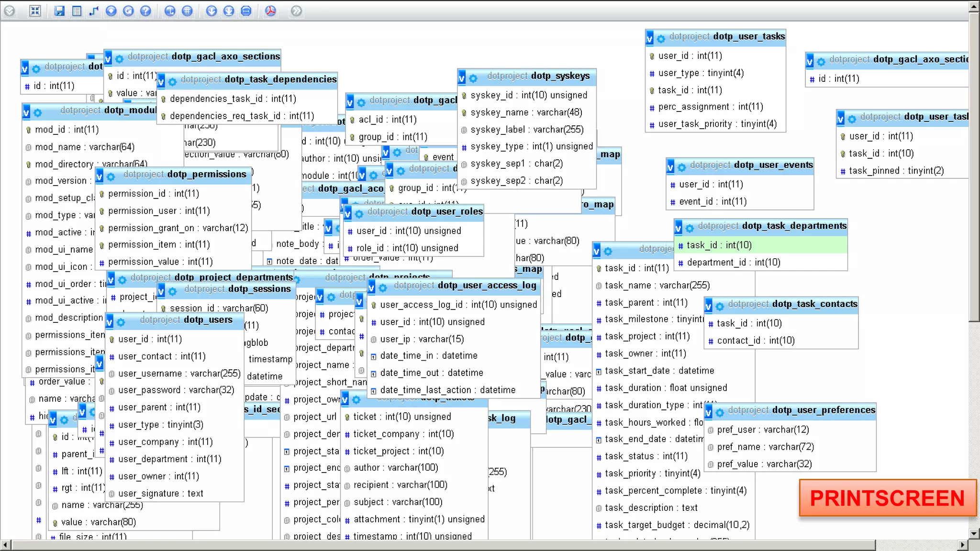This screenshot has height=551, width=980.
Task: Click the Save position floppy icon
Action: (59, 11)
